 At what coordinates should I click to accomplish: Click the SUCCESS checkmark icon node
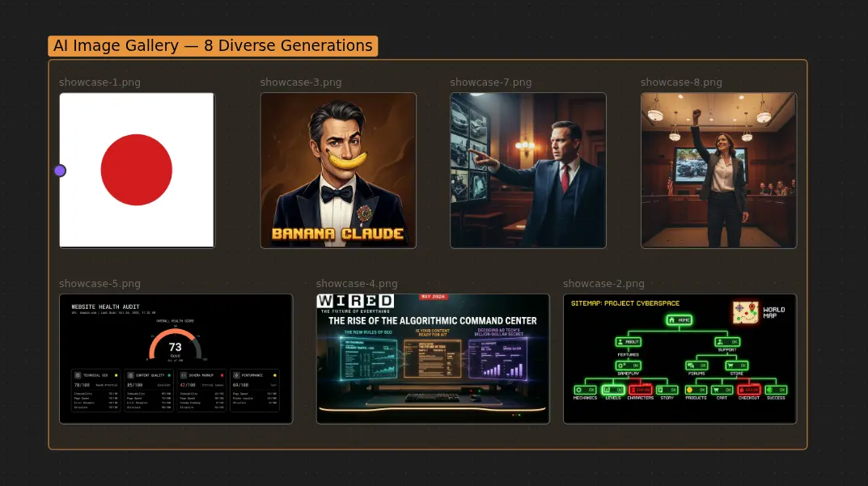point(768,390)
